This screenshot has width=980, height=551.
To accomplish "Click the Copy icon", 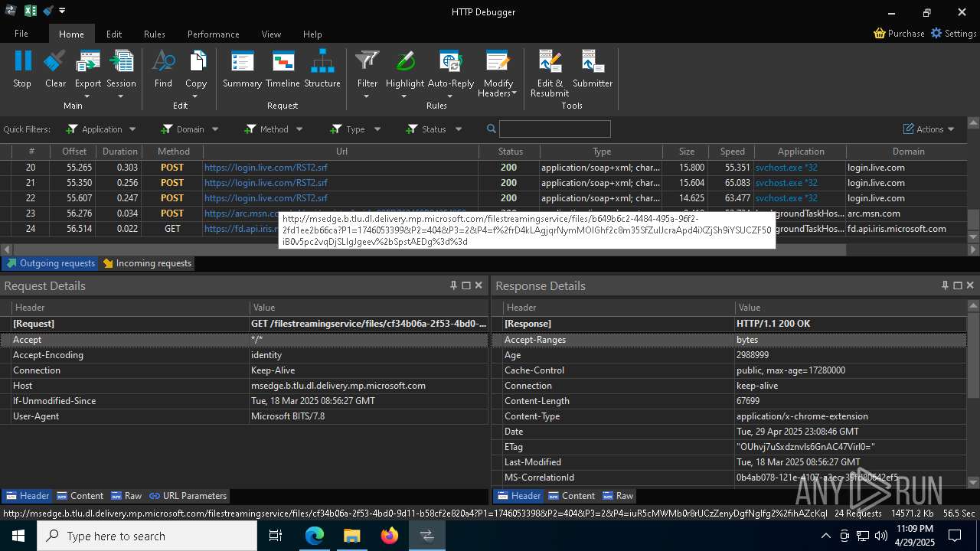I will pos(196,61).
